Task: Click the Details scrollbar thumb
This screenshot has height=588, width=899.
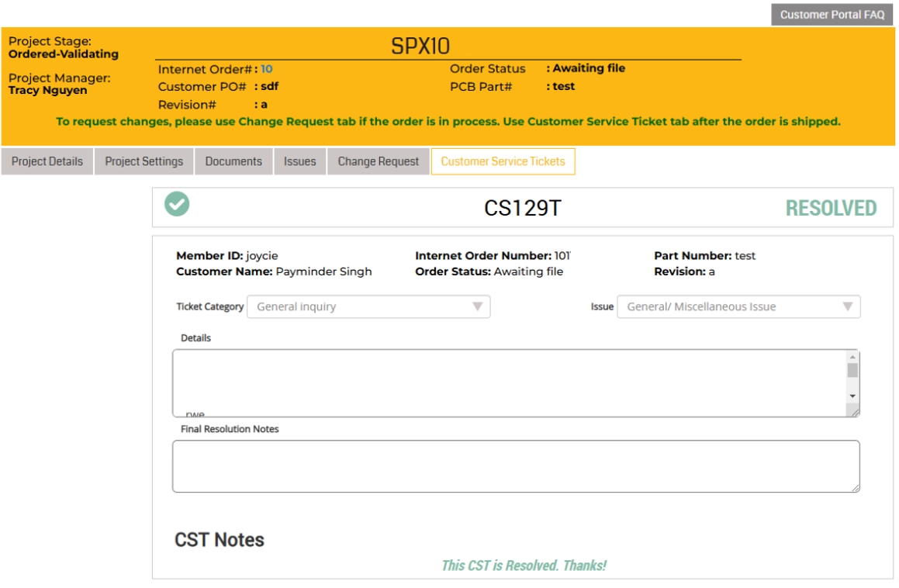Action: [x=852, y=371]
